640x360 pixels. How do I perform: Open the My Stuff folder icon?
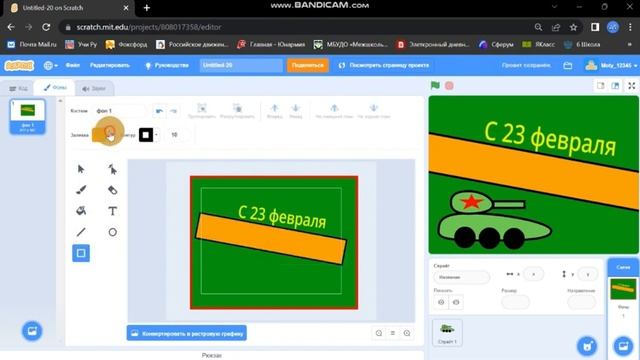point(567,65)
